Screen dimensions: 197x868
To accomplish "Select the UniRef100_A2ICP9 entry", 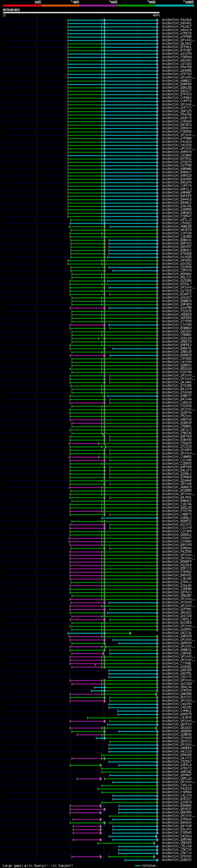I will (x=177, y=54).
